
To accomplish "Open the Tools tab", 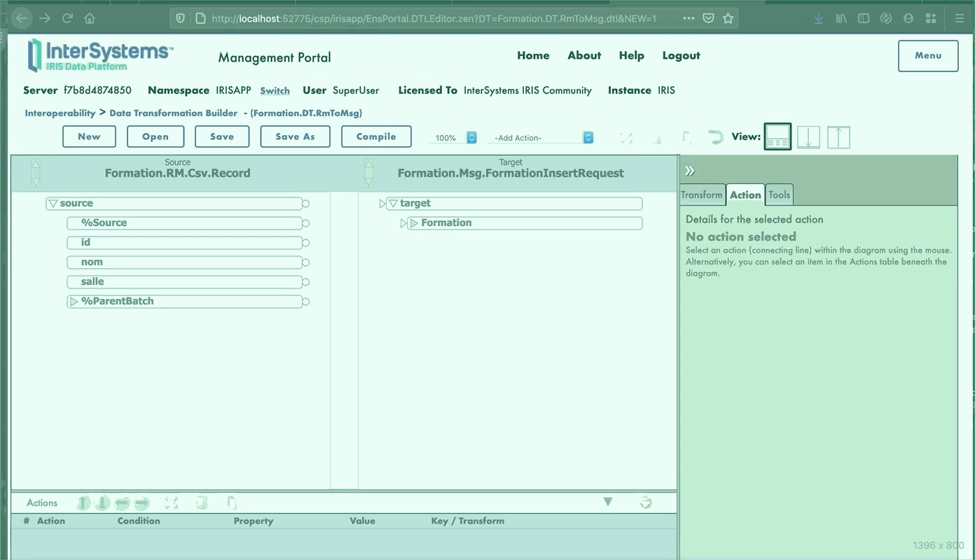I will pyautogui.click(x=779, y=195).
